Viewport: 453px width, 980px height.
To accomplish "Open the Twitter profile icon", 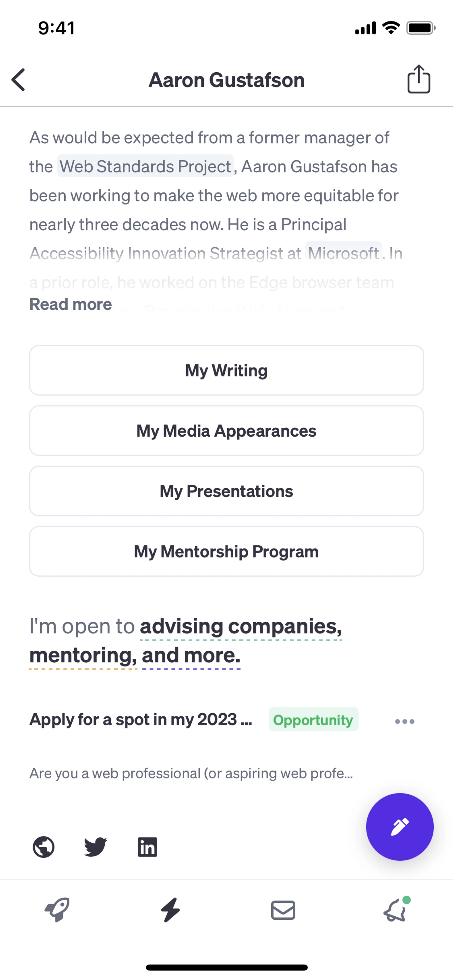I will click(95, 847).
